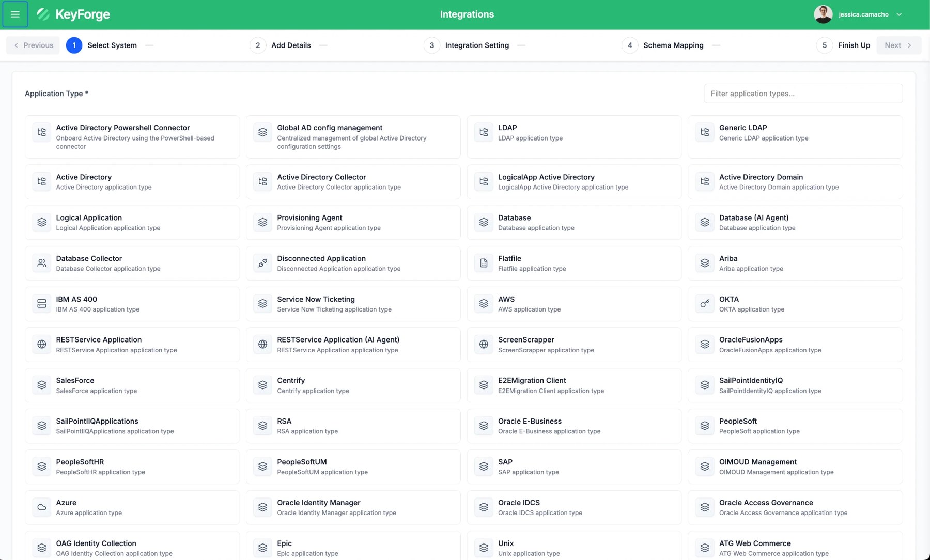
Task: Click jessica.camacho's profile avatar
Action: click(x=823, y=14)
